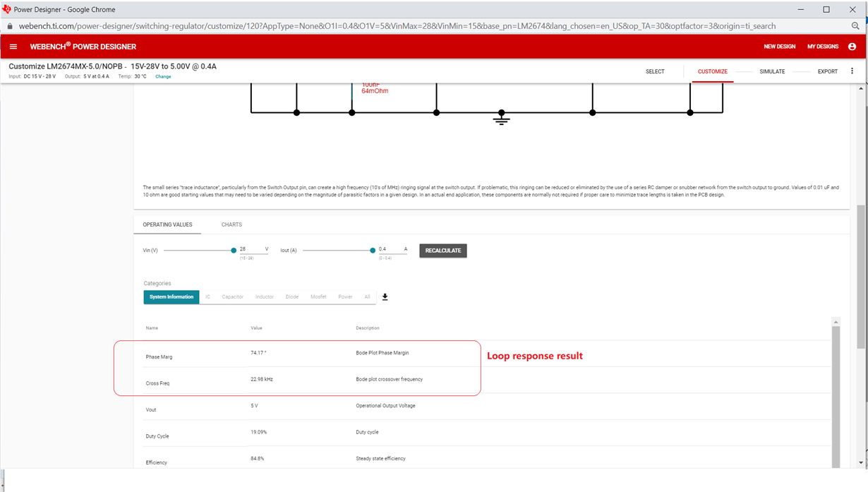Click the Cross Freq value 22.98 kHz

262,379
